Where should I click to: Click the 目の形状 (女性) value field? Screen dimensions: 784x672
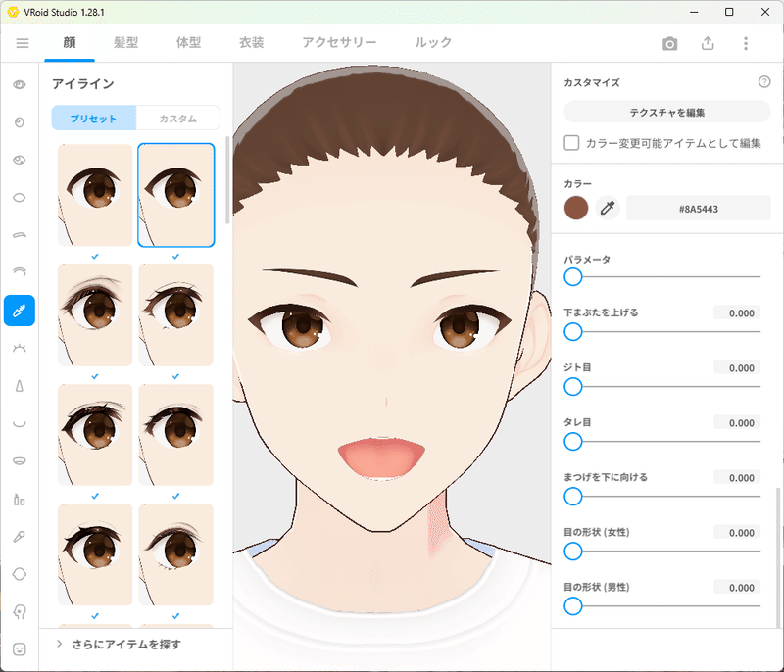pos(737,533)
